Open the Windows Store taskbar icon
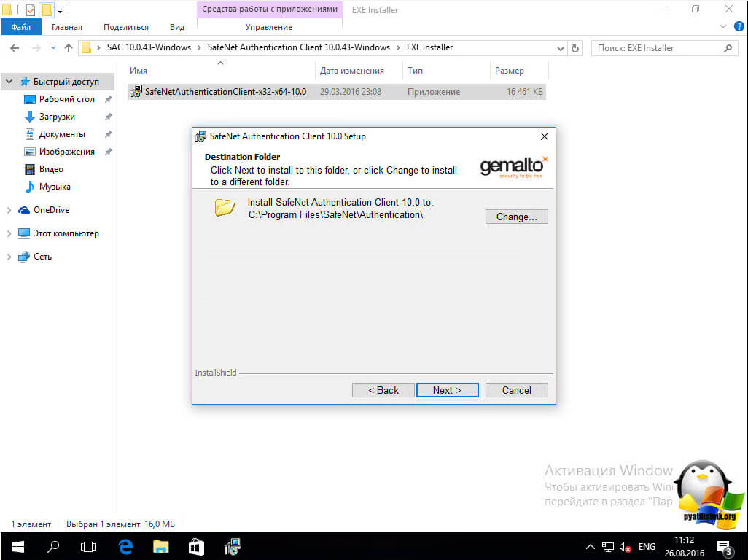The width and height of the screenshot is (748, 560). tap(196, 547)
